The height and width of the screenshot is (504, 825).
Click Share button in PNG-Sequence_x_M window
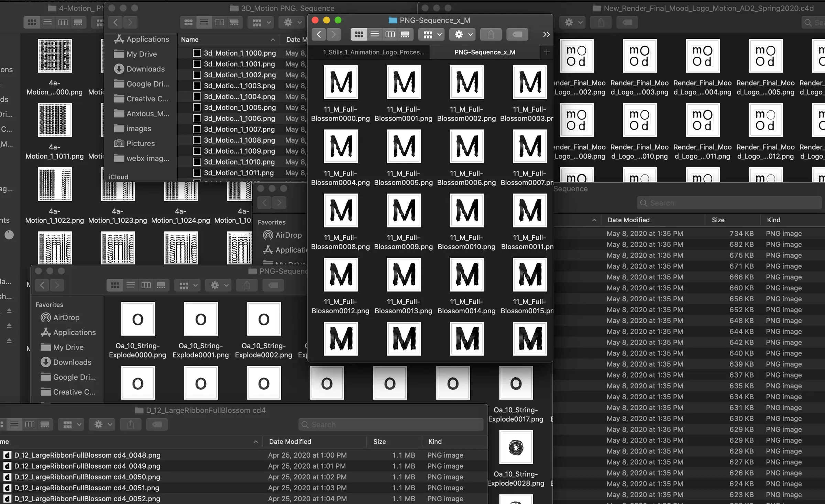pyautogui.click(x=491, y=34)
